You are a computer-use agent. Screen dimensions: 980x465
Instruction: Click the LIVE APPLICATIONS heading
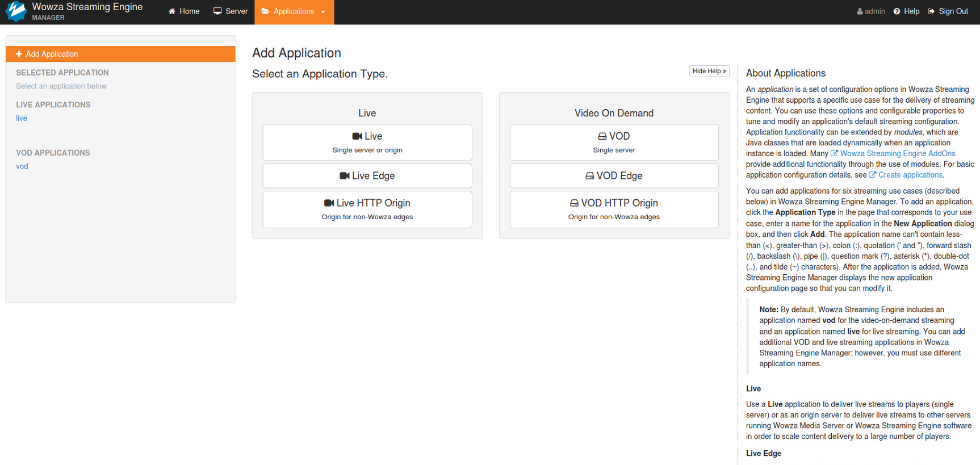tap(53, 105)
